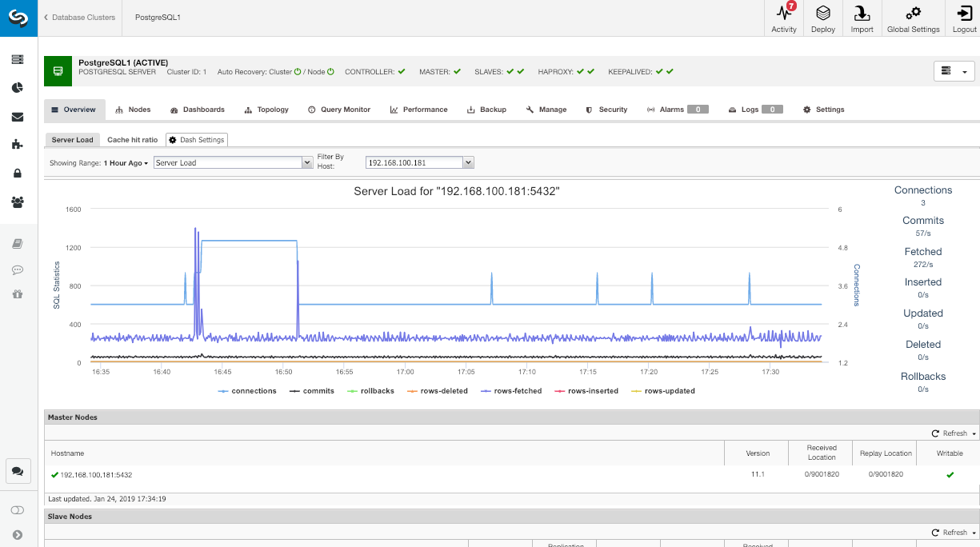The image size is (980, 547).
Task: Click the Received Location column header
Action: coord(822,453)
